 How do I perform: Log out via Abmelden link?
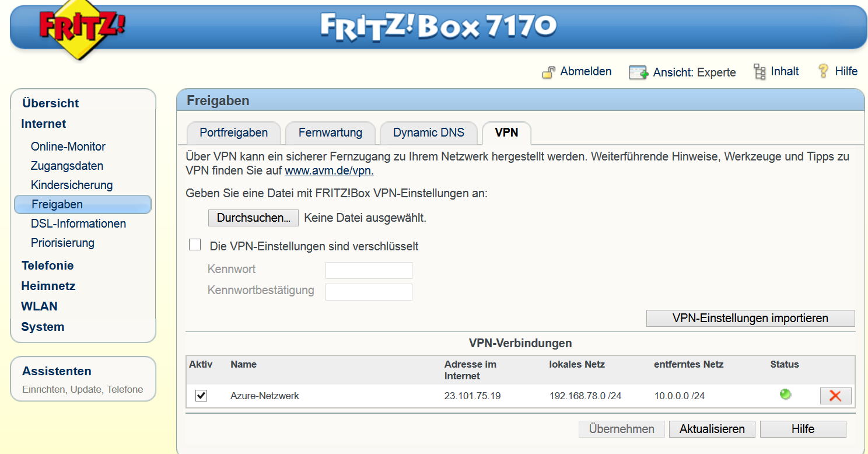586,71
